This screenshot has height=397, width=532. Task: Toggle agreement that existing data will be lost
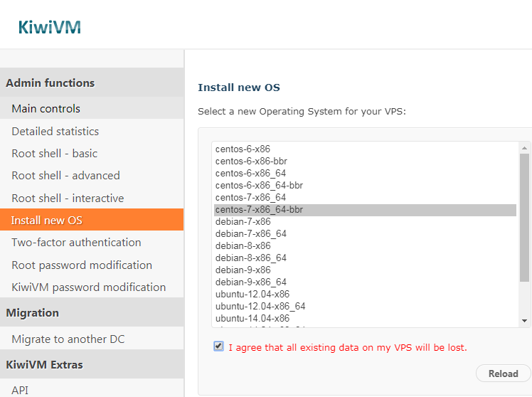(218, 346)
